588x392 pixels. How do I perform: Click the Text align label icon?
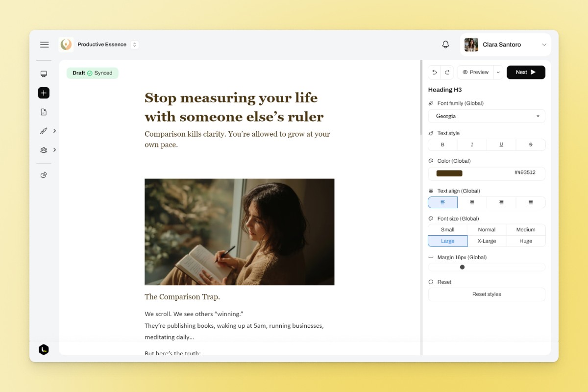pyautogui.click(x=431, y=191)
